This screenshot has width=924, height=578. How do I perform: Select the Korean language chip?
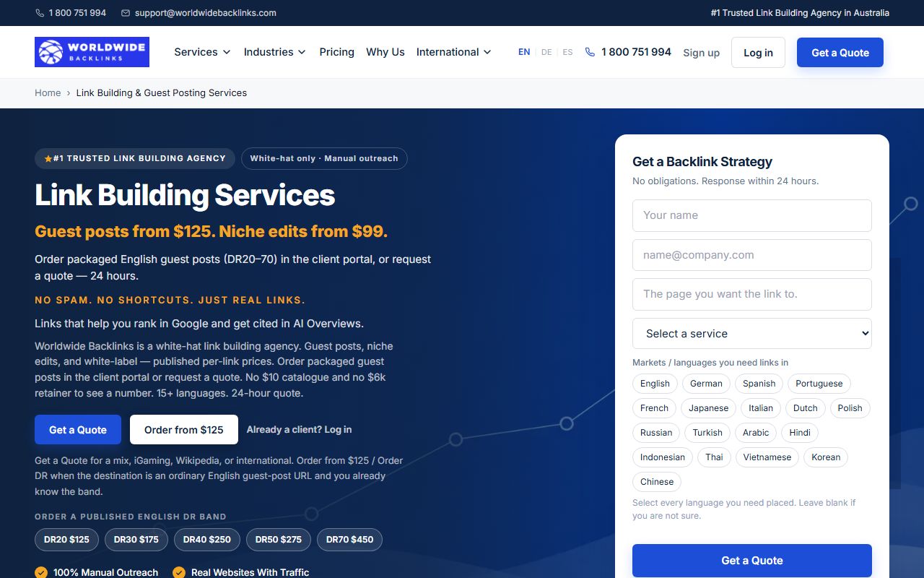[x=826, y=457]
